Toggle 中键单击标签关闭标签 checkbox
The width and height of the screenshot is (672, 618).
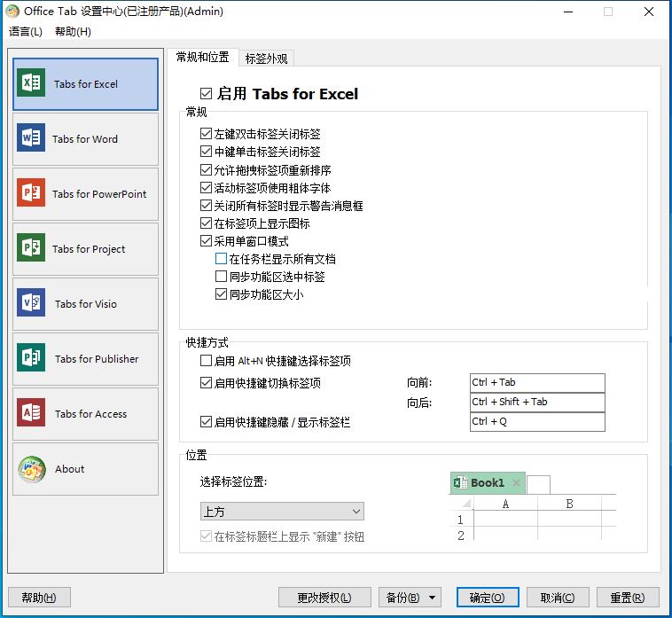(x=206, y=152)
